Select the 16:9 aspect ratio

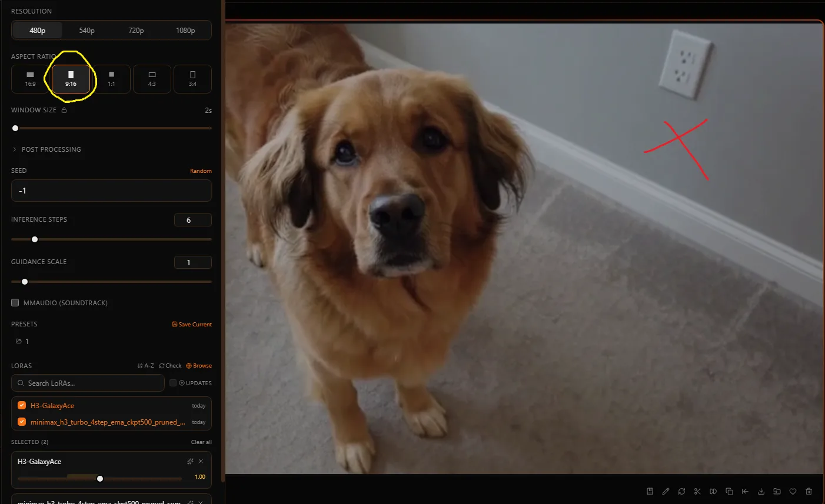tap(30, 79)
